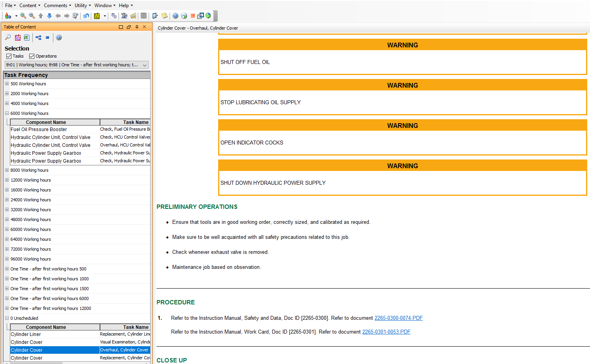Viewport: 590px width, 364px height.
Task: Click the zoom out magnifier icon
Action: 32,16
